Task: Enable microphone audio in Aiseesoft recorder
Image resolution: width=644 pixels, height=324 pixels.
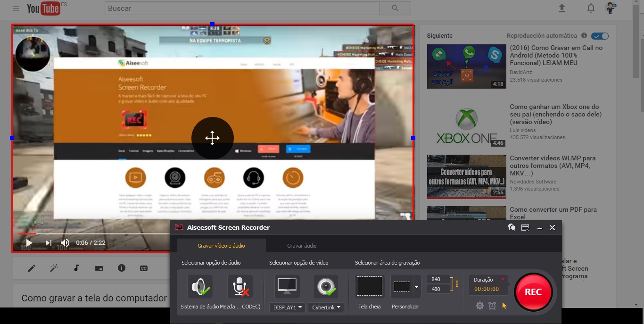Action: [240, 287]
